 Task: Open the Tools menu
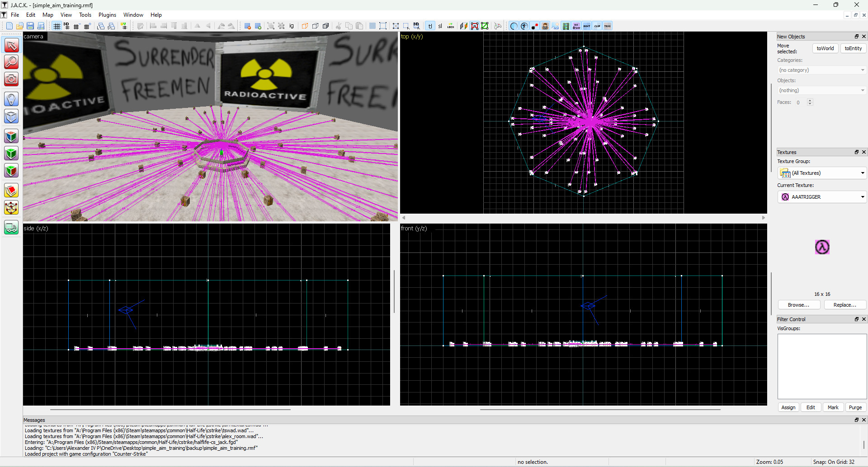coord(85,15)
